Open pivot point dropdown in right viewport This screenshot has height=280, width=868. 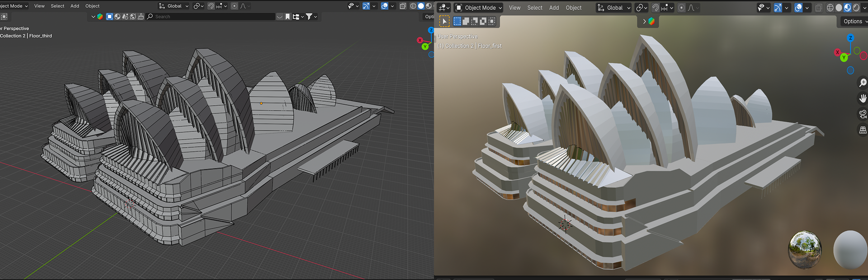[x=642, y=8]
